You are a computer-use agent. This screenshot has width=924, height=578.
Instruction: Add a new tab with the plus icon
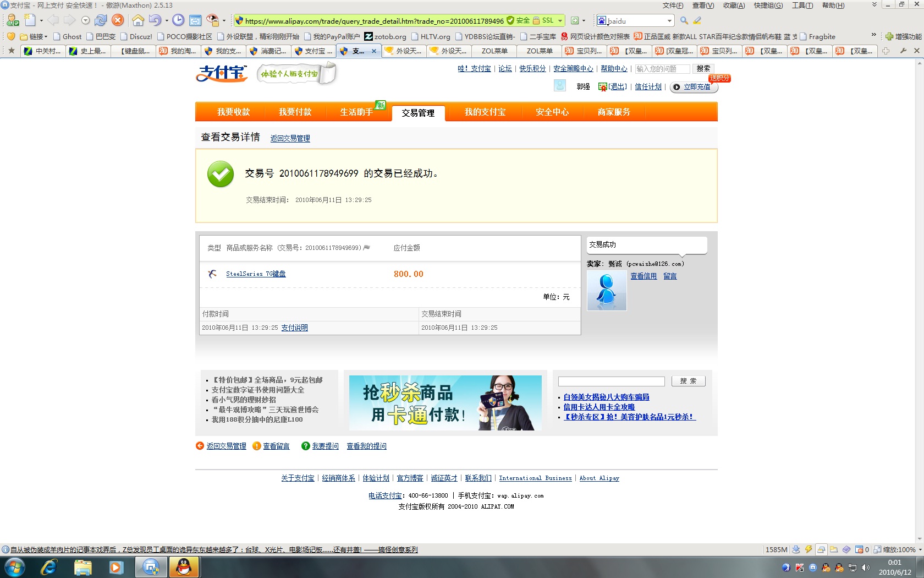[x=886, y=51]
